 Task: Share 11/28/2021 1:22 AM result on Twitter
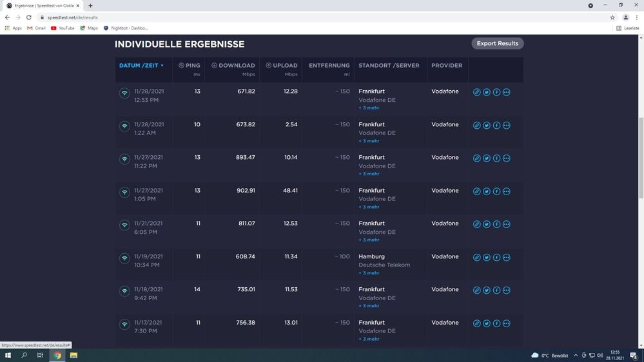coord(486,125)
